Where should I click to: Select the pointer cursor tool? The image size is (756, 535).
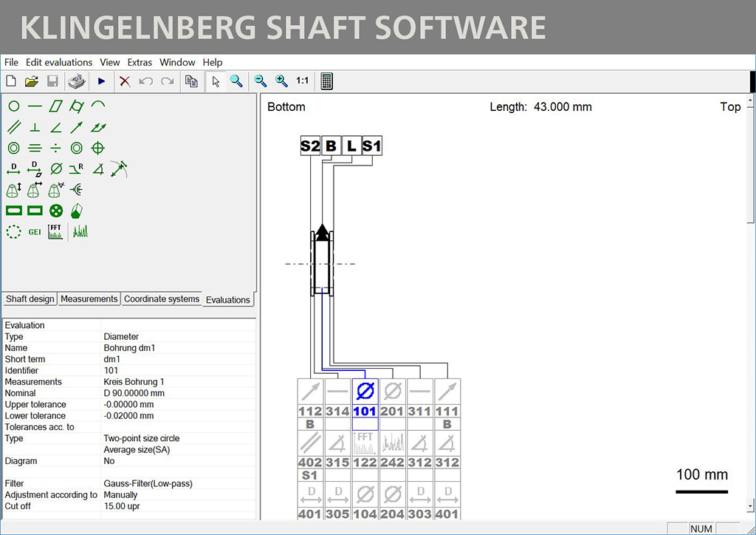[216, 81]
